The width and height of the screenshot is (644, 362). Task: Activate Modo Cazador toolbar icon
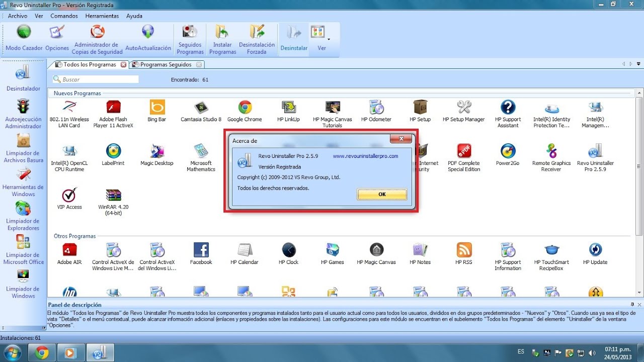(x=24, y=38)
